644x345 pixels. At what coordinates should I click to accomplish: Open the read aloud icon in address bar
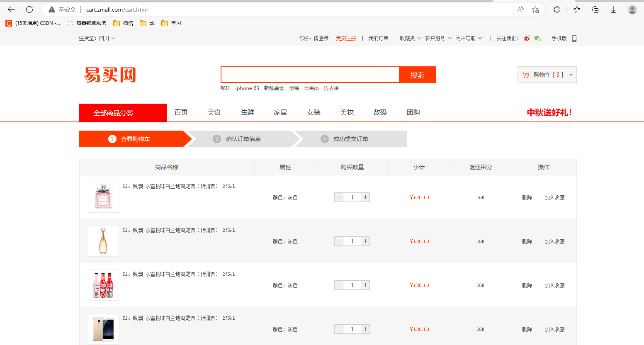[x=520, y=9]
